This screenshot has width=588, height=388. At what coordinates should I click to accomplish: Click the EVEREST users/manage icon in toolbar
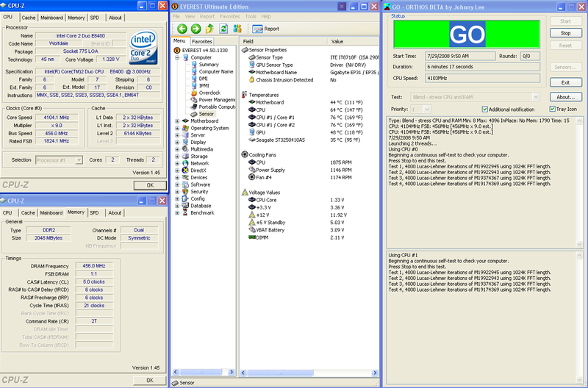237,29
